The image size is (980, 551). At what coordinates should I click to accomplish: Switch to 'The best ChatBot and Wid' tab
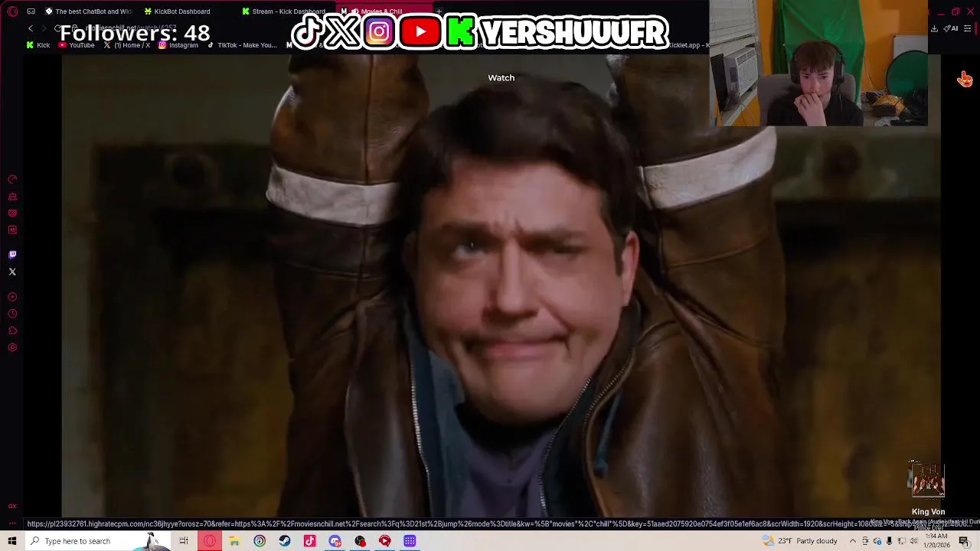(x=88, y=11)
